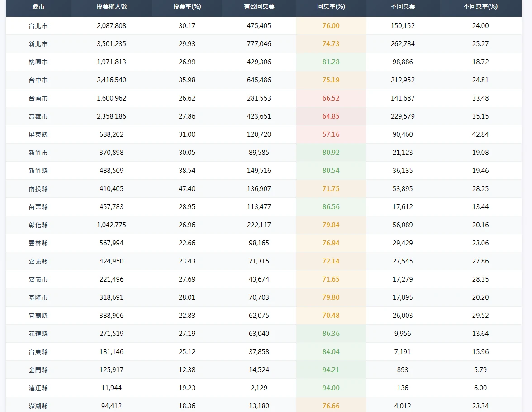
Task: Click the 新竹市 row name
Action: pos(38,153)
